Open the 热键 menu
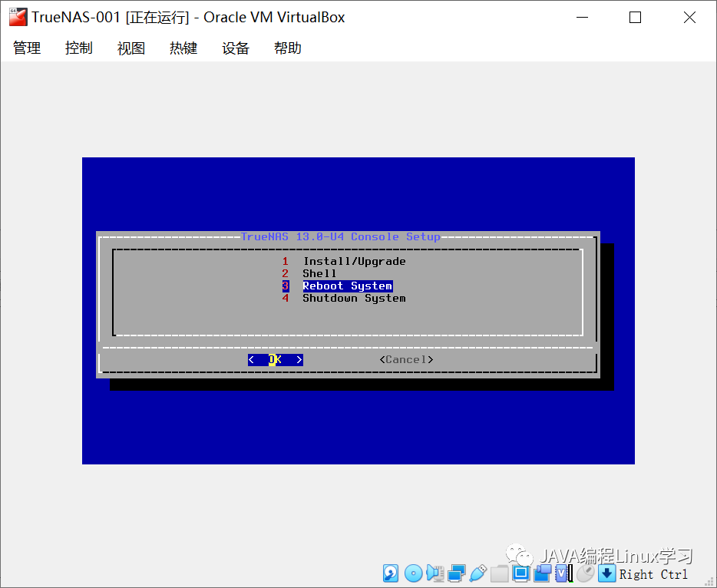Screen dimensions: 717x588 [183, 48]
